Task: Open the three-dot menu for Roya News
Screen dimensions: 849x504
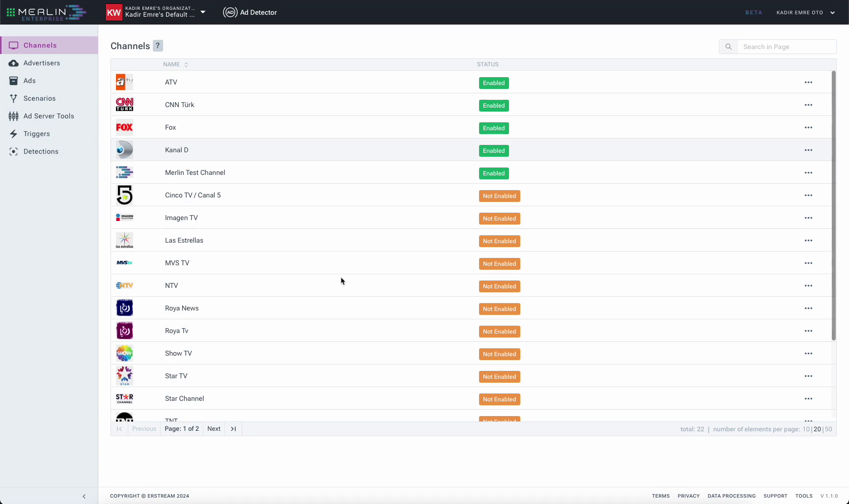Action: [808, 308]
